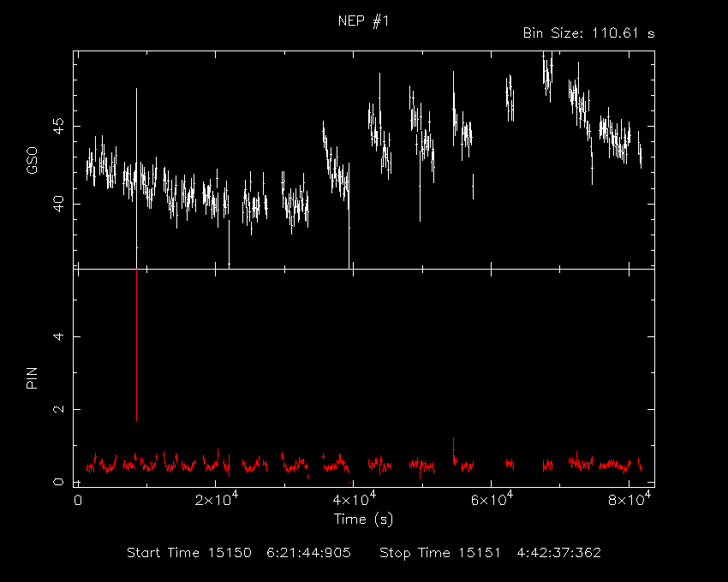This screenshot has height=582, width=728.
Task: Click the x-axis tick label 6×10^4
Action: (492, 499)
